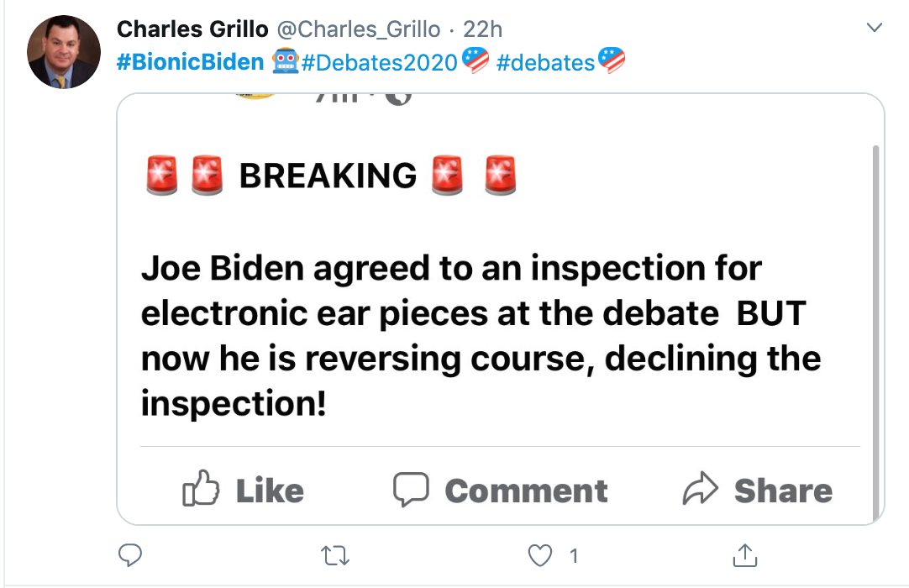Open the #debates hashtag link
Screen dimensions: 909x588
coord(545,62)
